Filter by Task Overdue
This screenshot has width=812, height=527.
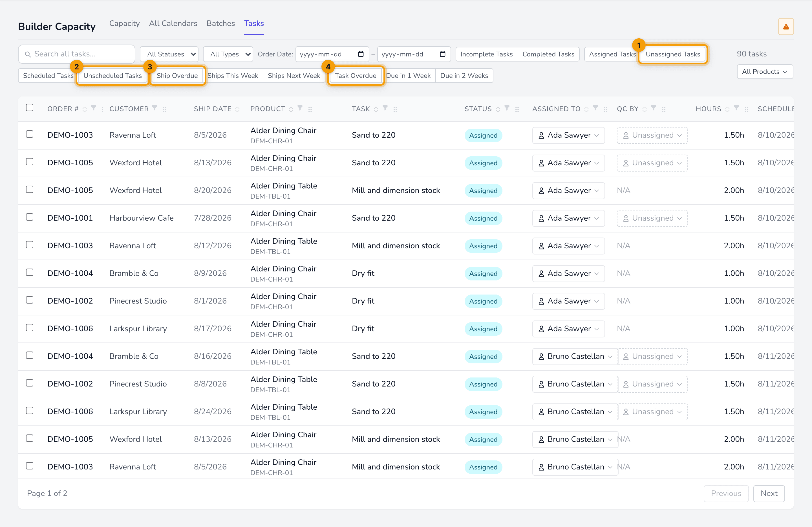[x=356, y=75]
